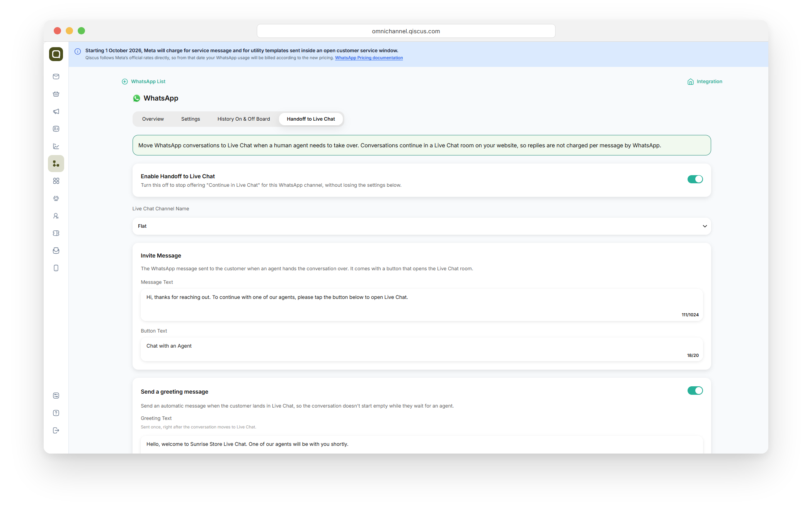This screenshot has height=522, width=812.
Task: Go back to WhatsApp List
Action: click(x=144, y=82)
